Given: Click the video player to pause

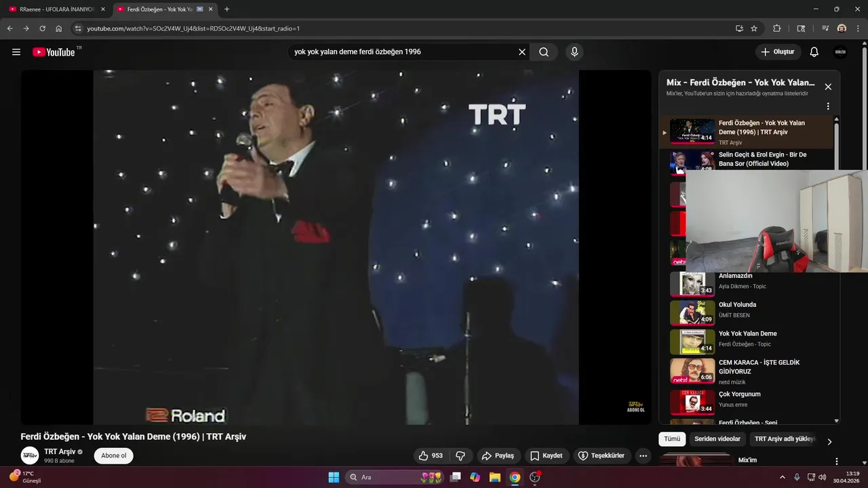Looking at the screenshot, I should click(336, 247).
